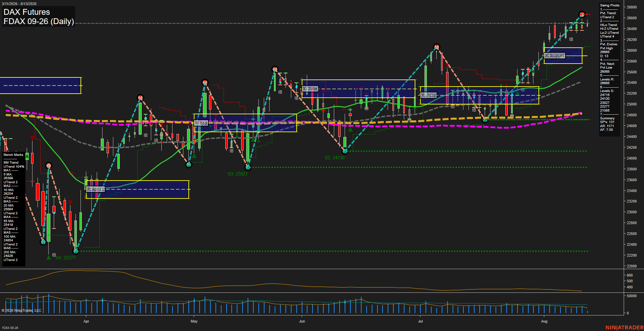Click the © 2026 NinjaTrader, LLC copyright text
This screenshot has width=644, height=331.
click(x=21, y=310)
